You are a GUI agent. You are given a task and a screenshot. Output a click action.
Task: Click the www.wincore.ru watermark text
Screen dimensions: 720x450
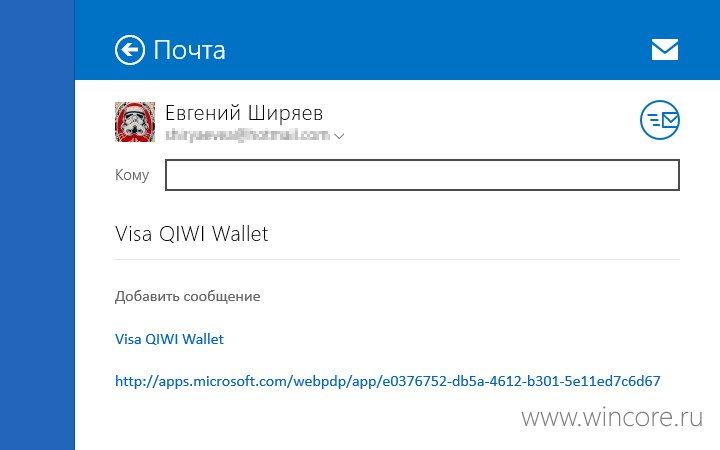coord(612,417)
